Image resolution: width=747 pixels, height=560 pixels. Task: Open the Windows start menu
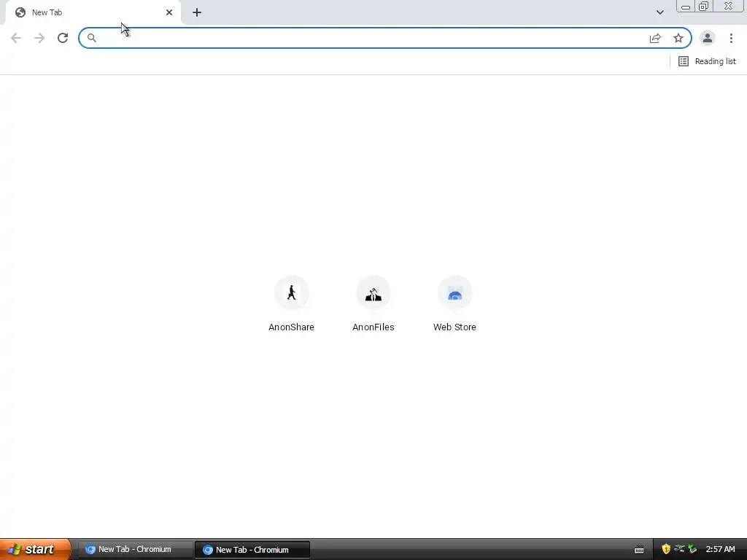coord(35,549)
